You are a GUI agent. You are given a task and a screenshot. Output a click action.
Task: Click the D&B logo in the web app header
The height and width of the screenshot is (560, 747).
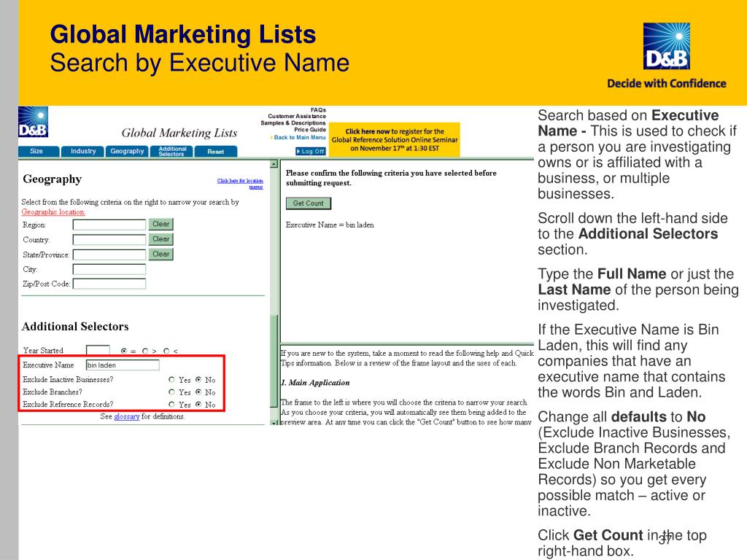point(34,122)
